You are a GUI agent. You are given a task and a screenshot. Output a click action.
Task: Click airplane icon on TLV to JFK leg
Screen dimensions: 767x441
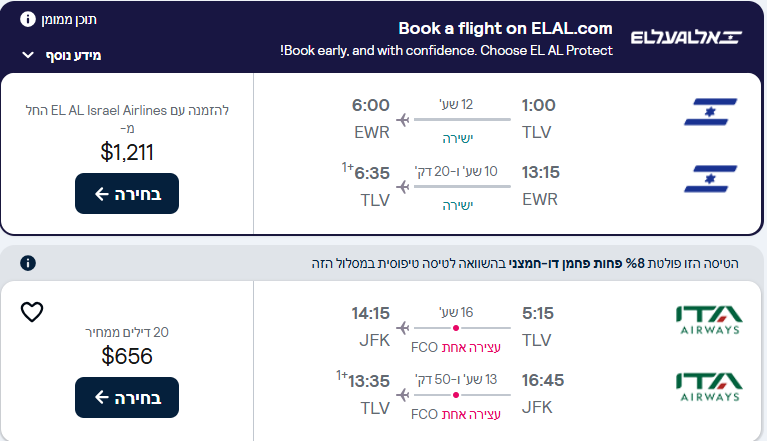coord(403,327)
